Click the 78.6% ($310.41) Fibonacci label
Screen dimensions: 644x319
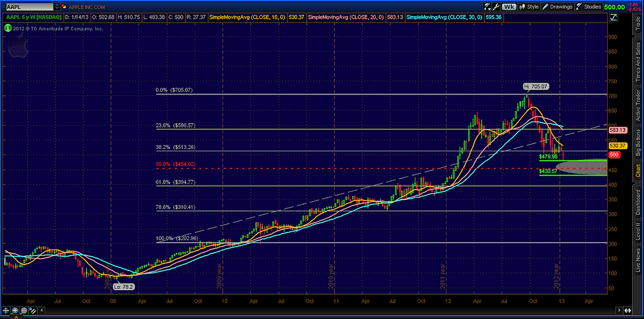[x=175, y=207]
